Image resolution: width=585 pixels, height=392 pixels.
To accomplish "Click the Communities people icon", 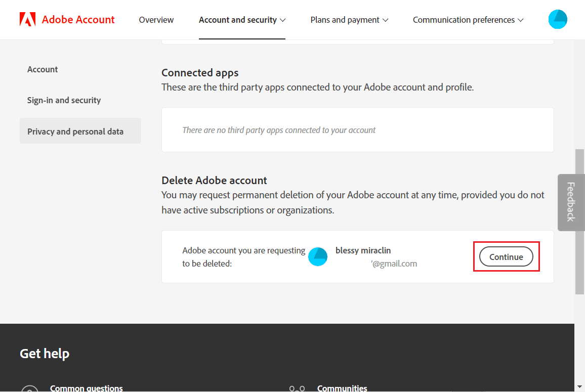I will coord(297,388).
